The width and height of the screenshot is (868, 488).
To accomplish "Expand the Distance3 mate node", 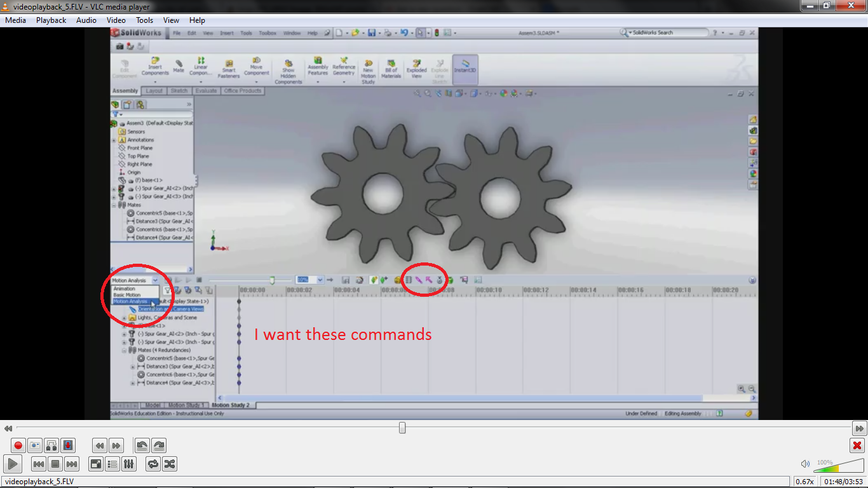I will pyautogui.click(x=133, y=367).
